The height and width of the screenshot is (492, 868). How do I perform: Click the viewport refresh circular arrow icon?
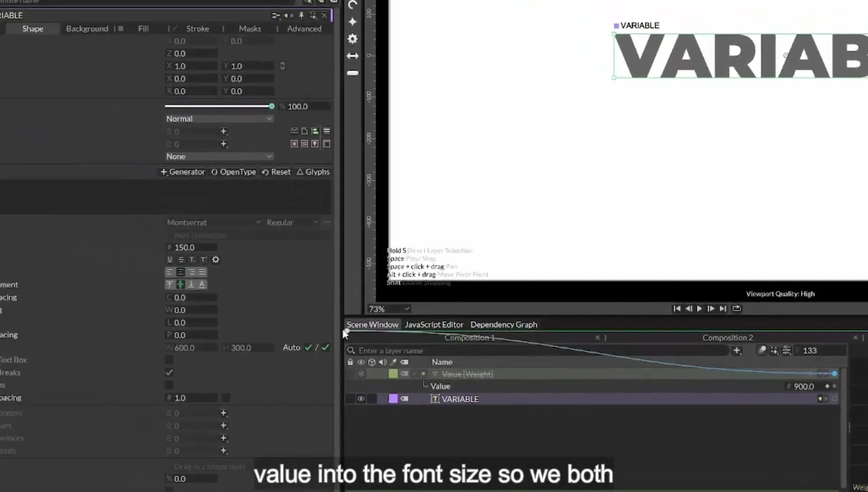[353, 5]
